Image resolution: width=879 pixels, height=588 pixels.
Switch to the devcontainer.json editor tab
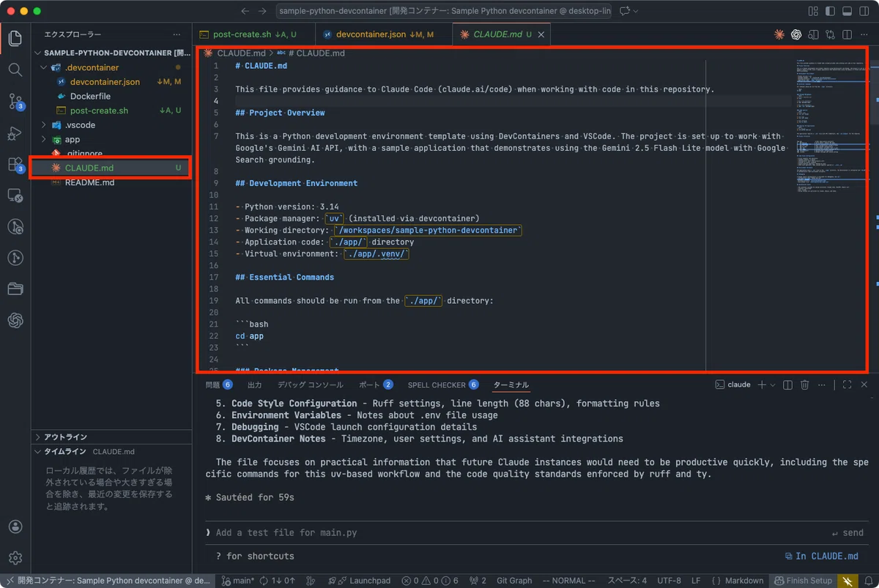click(383, 34)
